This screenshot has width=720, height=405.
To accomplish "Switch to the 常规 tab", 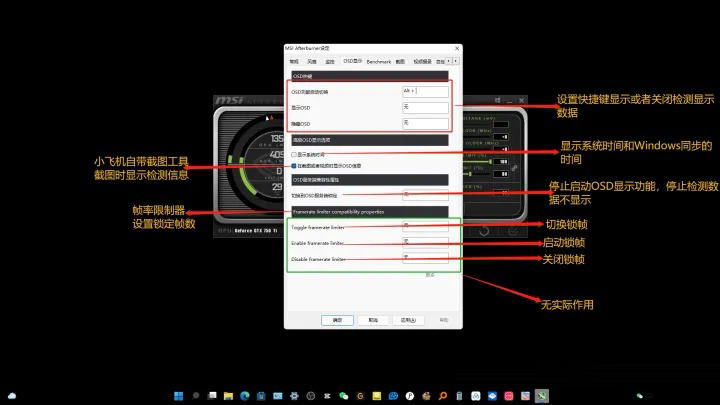I will tap(294, 62).
